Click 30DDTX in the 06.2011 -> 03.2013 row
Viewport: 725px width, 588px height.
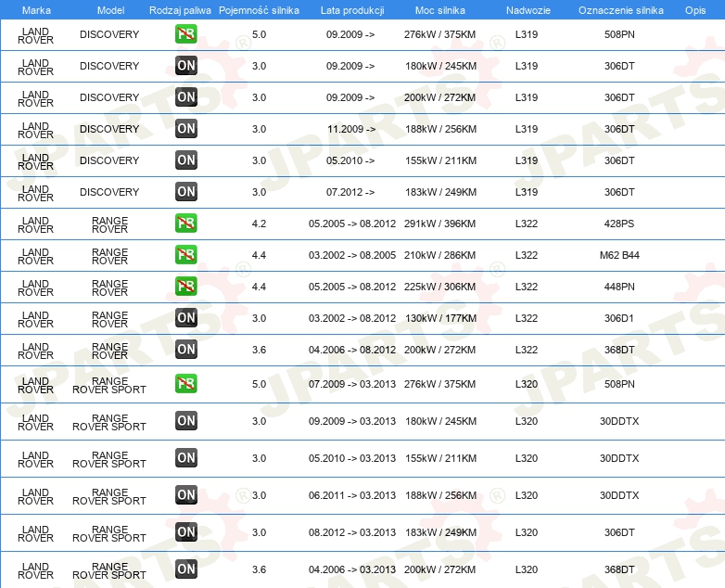[x=619, y=495]
